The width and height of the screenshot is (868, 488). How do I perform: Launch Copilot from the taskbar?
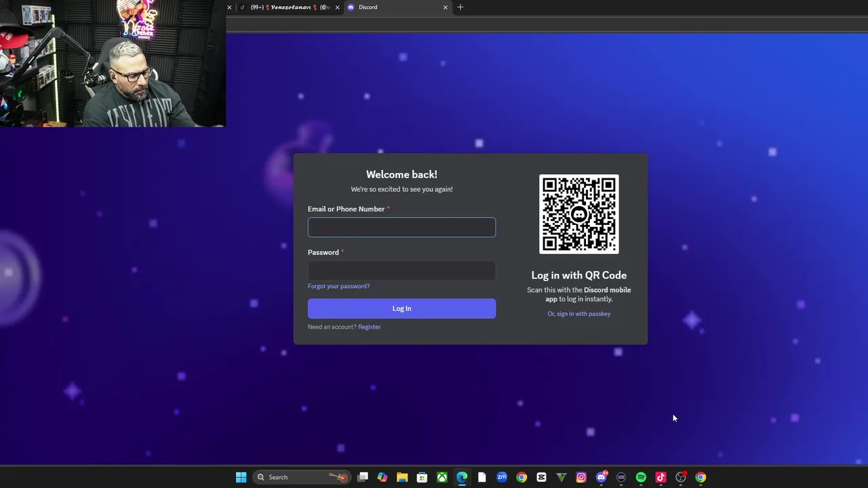click(x=382, y=477)
